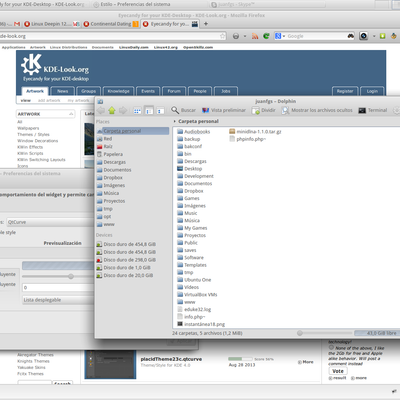Open the Groups tab on KDE-Look
Image resolution: width=400 pixels, height=400 pixels.
[x=88, y=91]
